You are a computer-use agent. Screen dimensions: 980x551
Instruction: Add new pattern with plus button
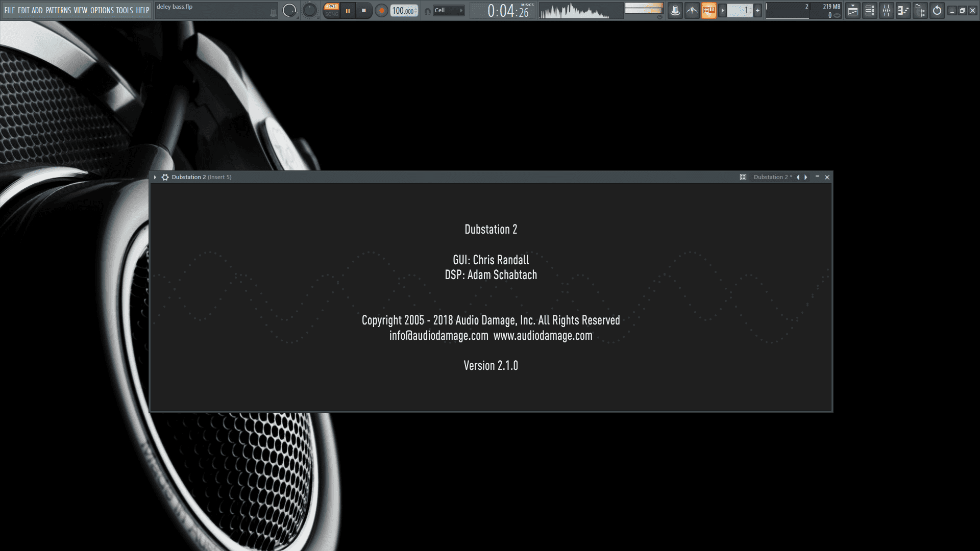(758, 10)
